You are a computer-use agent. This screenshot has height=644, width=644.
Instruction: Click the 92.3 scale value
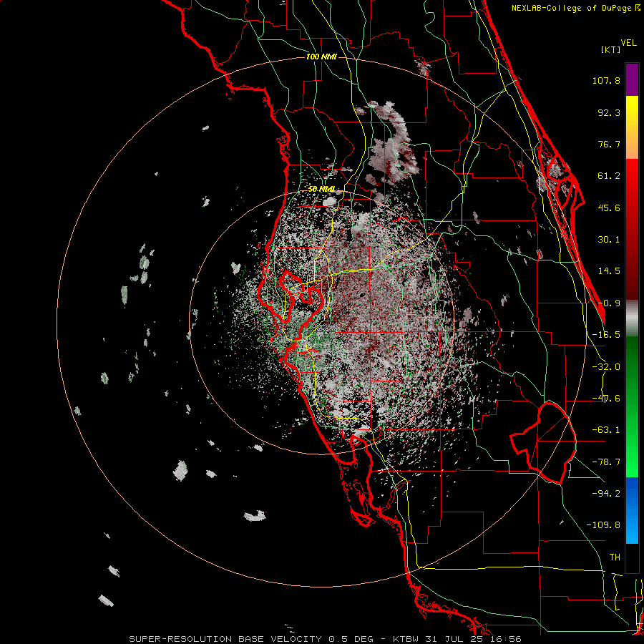click(609, 112)
